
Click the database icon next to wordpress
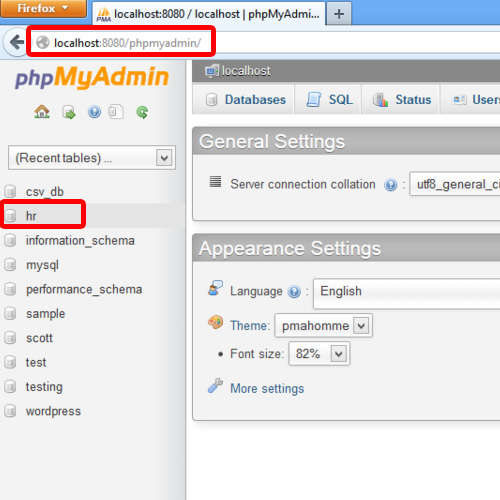(x=10, y=411)
